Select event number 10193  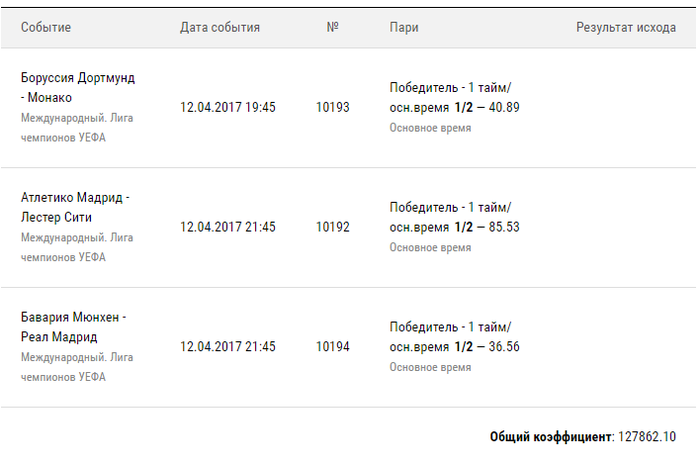(333, 107)
